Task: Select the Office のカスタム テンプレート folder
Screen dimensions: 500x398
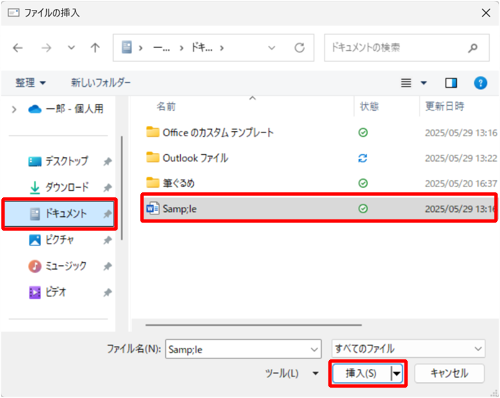Action: [210, 132]
